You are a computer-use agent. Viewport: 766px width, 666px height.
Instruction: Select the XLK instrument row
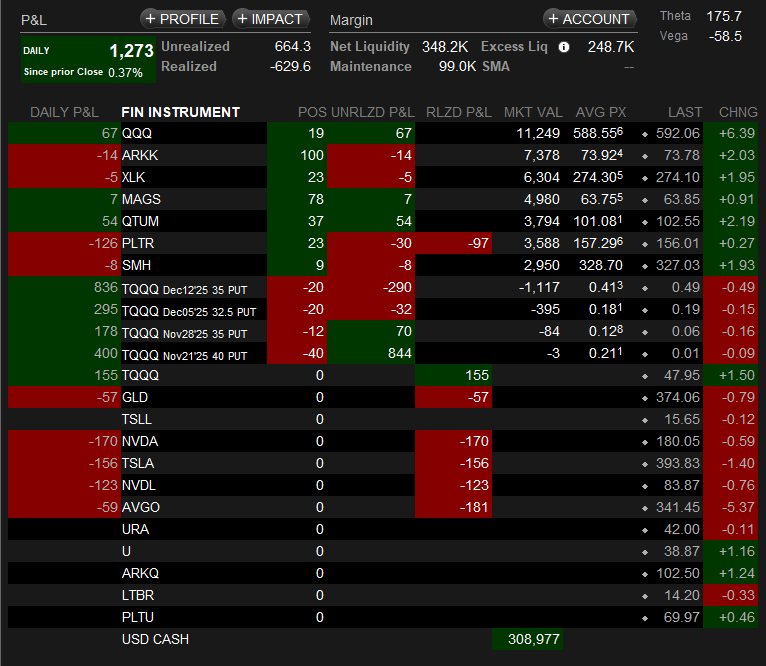pyautogui.click(x=383, y=177)
